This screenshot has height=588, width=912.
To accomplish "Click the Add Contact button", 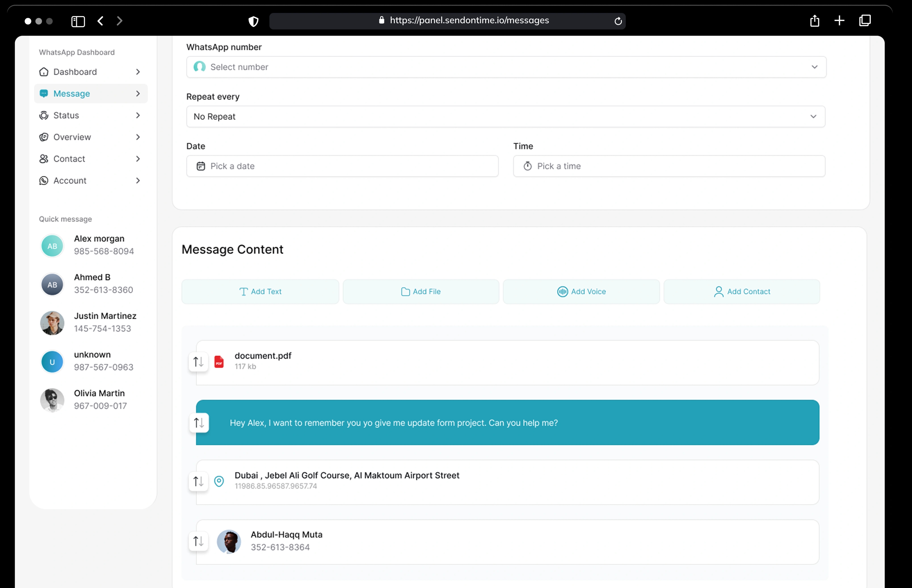I will (741, 292).
